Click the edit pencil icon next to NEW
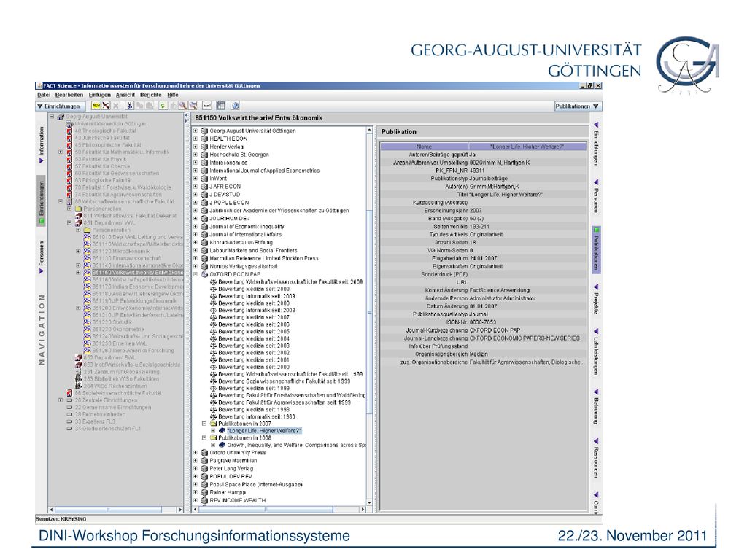Image resolution: width=747 pixels, height=560 pixels. click(x=106, y=106)
